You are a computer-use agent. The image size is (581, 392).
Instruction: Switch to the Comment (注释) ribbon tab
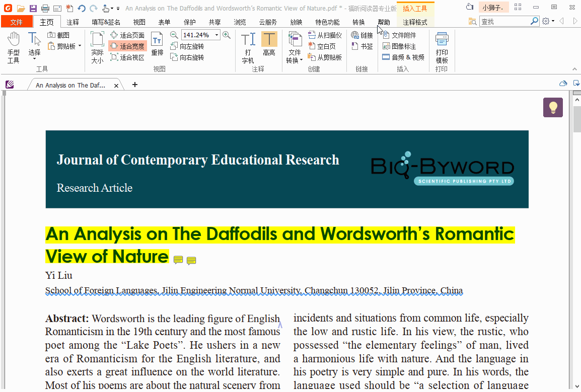(x=73, y=22)
